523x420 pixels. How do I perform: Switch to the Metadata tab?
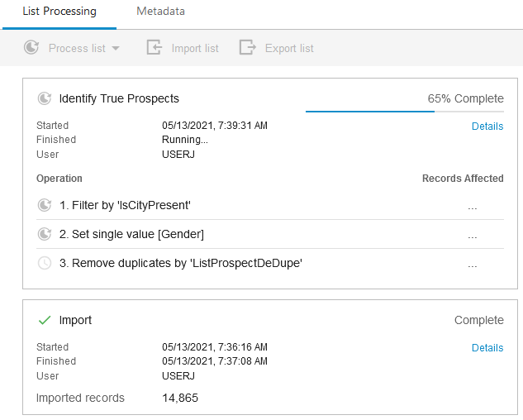pyautogui.click(x=161, y=12)
